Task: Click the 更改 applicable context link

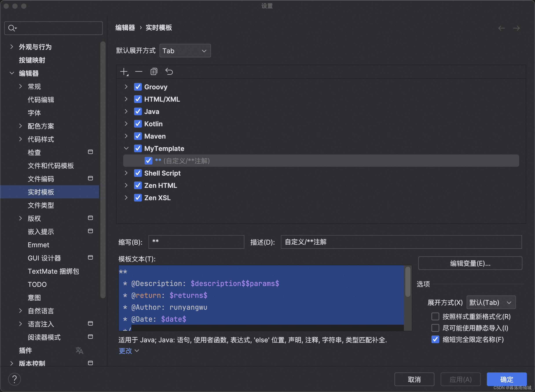Action: pos(129,351)
